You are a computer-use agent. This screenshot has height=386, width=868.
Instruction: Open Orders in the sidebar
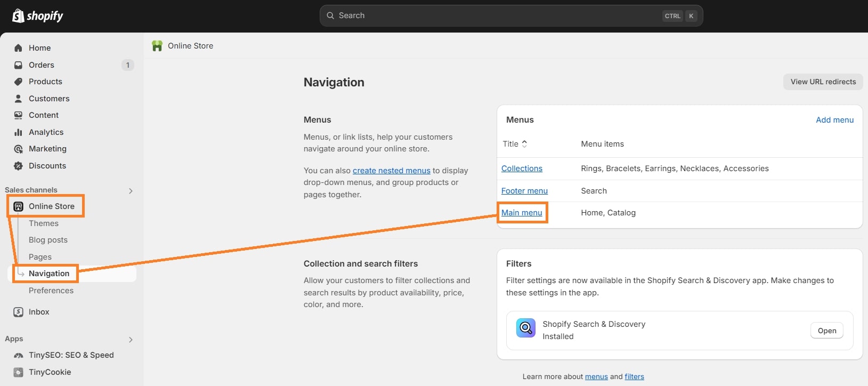[42, 65]
